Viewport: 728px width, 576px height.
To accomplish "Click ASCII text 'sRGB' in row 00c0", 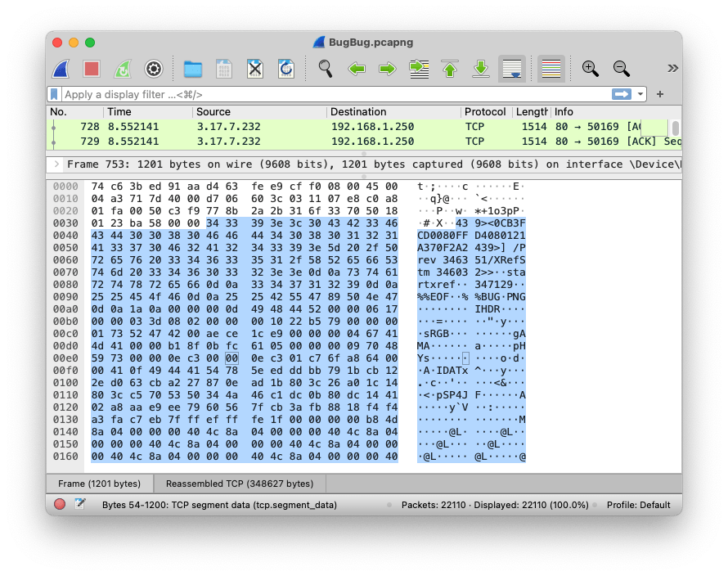I will click(x=437, y=334).
